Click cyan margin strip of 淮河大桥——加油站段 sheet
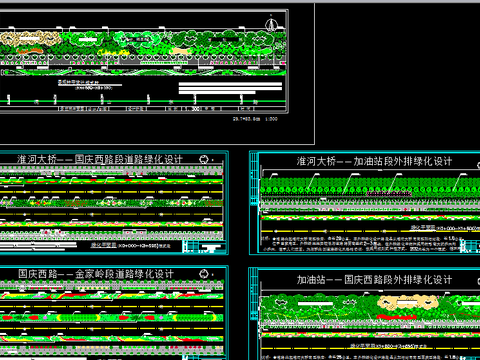Viewport: 480px width, 360px height. pyautogui.click(x=254, y=203)
